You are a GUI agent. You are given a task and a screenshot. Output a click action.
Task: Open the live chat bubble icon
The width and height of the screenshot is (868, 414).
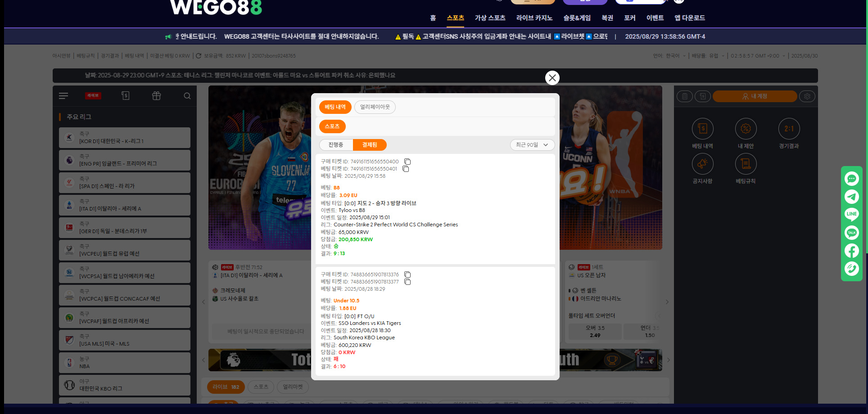pyautogui.click(x=852, y=179)
